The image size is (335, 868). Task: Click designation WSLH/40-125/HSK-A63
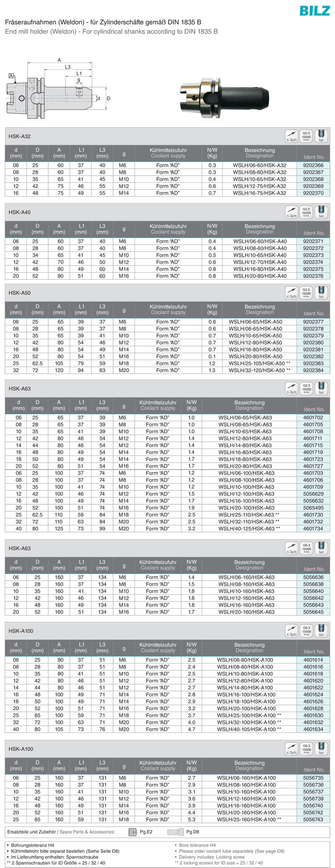(x=249, y=529)
